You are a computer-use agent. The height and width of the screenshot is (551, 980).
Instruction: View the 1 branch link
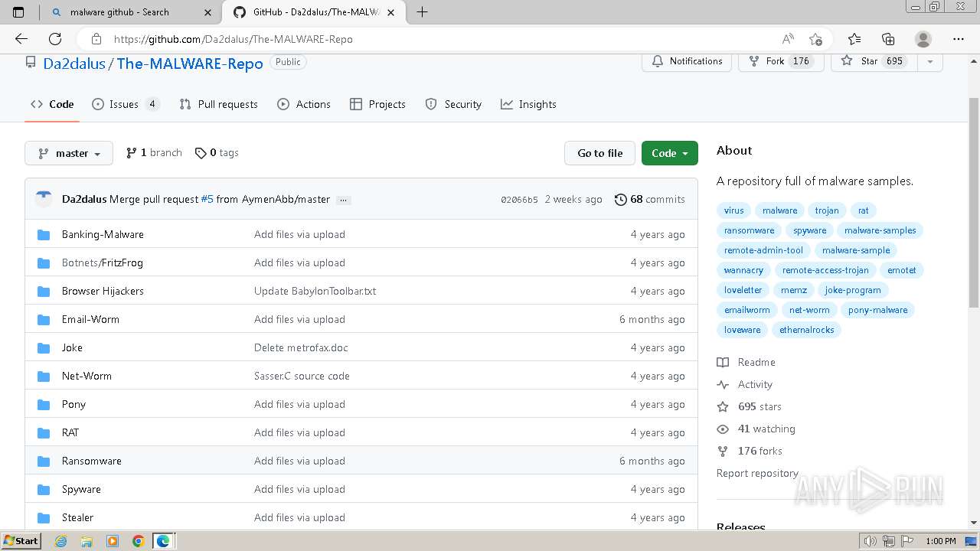[154, 153]
